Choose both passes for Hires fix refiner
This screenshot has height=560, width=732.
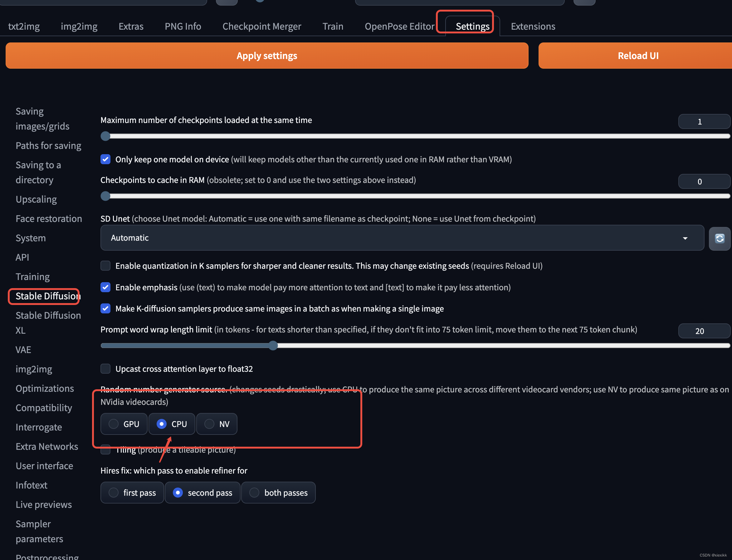pos(255,493)
